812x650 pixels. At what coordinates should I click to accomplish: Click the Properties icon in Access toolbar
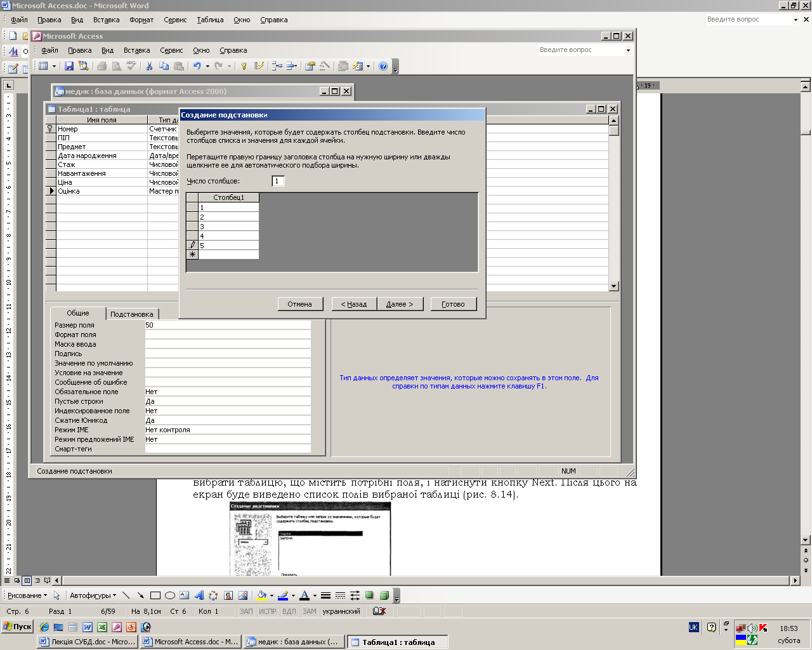[x=310, y=66]
